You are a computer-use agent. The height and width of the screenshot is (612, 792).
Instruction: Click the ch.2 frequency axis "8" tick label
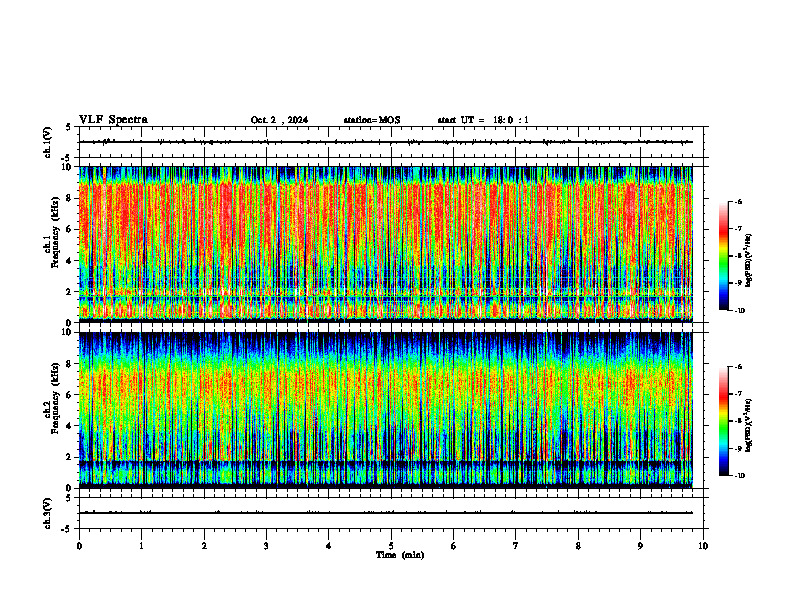coord(69,364)
